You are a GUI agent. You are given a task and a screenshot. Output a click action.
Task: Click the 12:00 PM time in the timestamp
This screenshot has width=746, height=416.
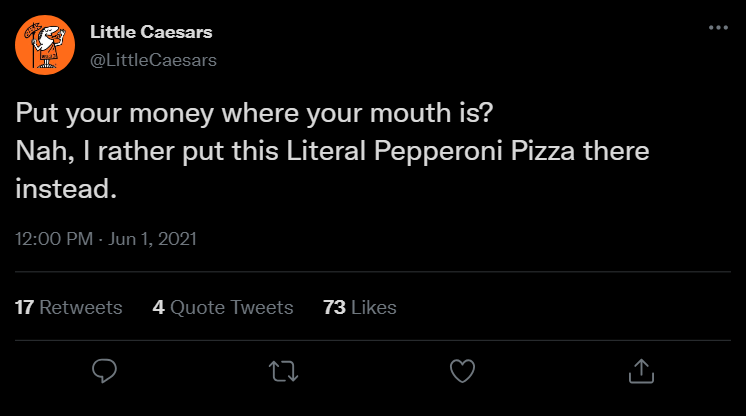pos(52,239)
